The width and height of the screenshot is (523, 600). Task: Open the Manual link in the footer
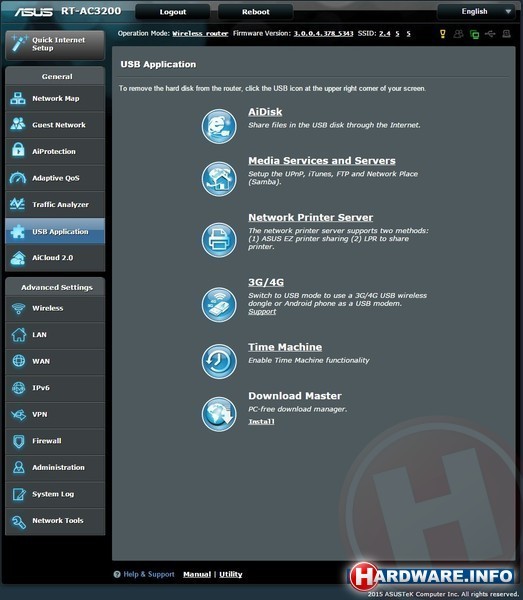pos(197,574)
